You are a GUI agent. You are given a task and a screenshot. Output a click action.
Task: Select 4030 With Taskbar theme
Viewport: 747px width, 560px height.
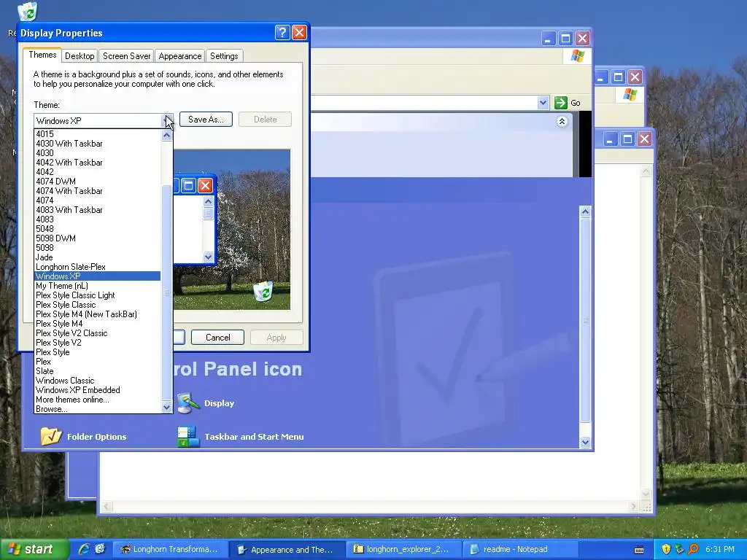coord(98,144)
